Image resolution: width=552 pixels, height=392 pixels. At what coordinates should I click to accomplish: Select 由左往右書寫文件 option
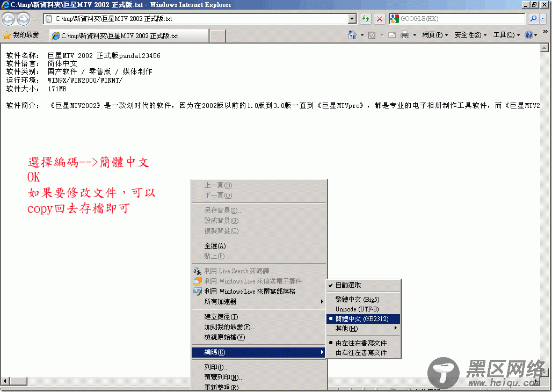(x=364, y=343)
